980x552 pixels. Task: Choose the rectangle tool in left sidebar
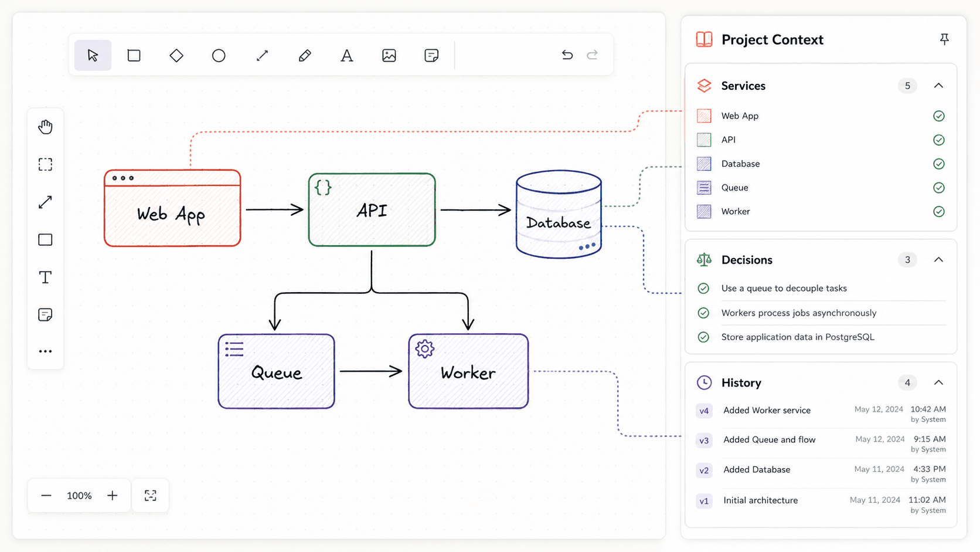tap(45, 239)
